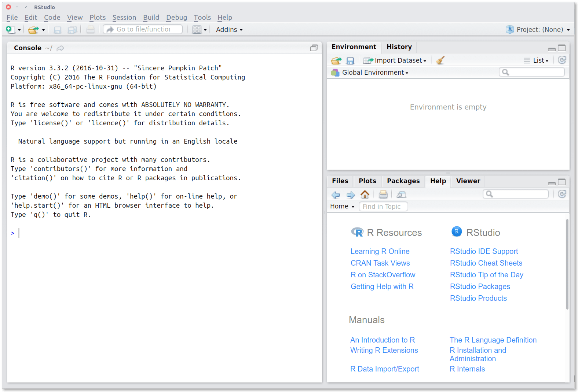Screen dimensions: 578x392
Task: Switch to the Viewer tab
Action: (468, 181)
